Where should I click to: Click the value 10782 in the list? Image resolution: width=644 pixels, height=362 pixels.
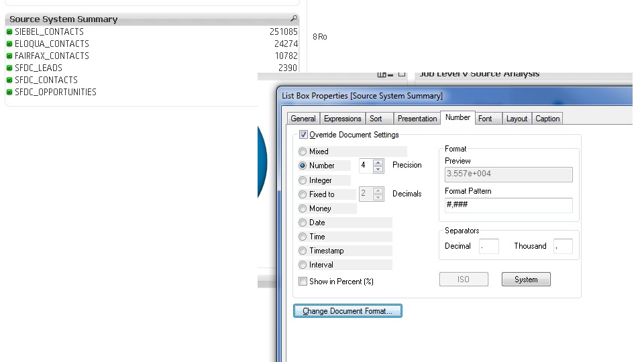coord(286,56)
